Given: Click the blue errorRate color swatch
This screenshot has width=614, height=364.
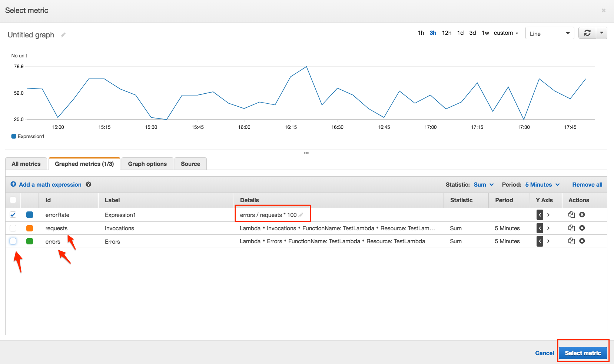Looking at the screenshot, I should [30, 215].
